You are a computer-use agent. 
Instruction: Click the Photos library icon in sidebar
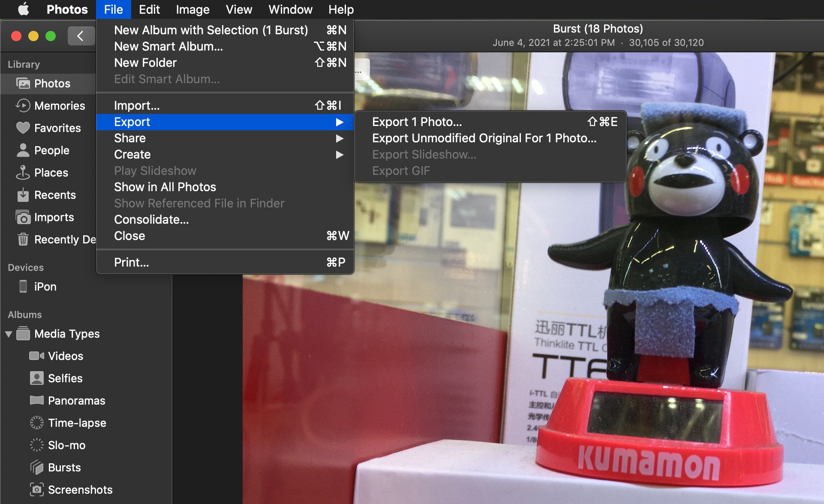(x=23, y=83)
